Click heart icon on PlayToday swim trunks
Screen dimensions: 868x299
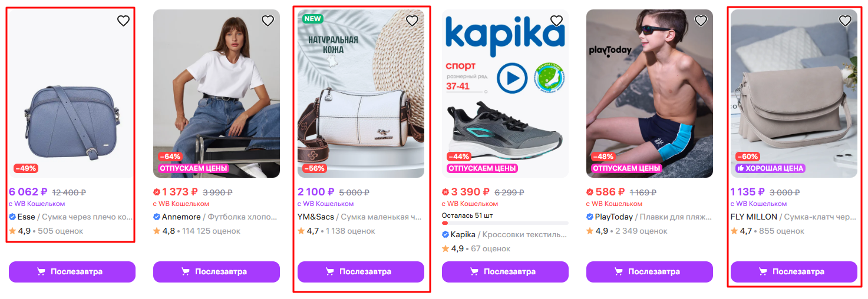tap(701, 21)
